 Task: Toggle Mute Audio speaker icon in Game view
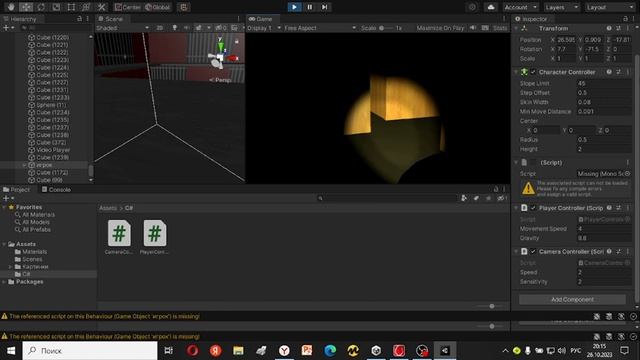tap(473, 28)
